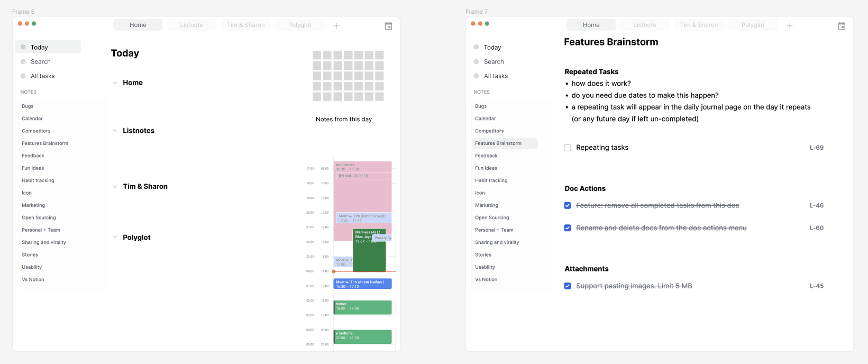Open the calendar icon in Frame 7

842,26
